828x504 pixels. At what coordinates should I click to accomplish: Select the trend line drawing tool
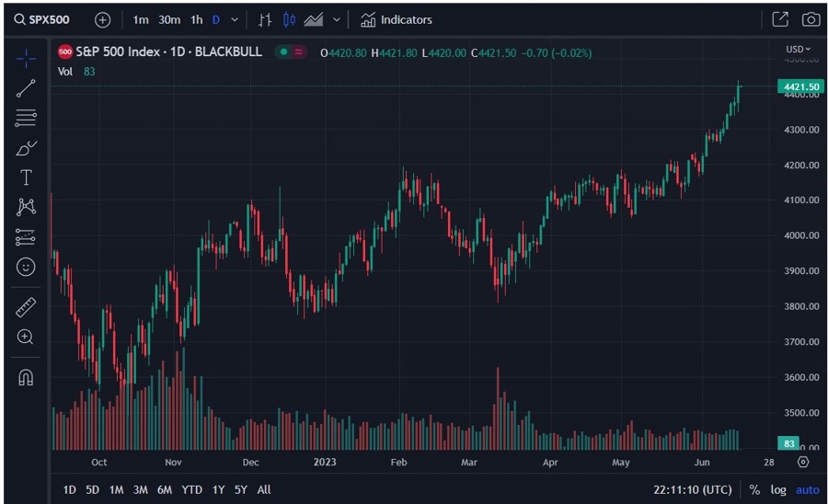26,88
